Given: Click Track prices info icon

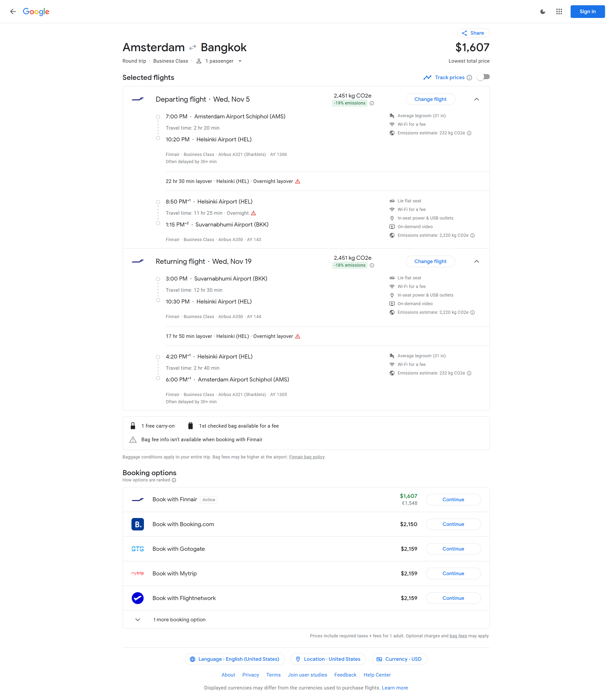Looking at the screenshot, I should point(469,78).
